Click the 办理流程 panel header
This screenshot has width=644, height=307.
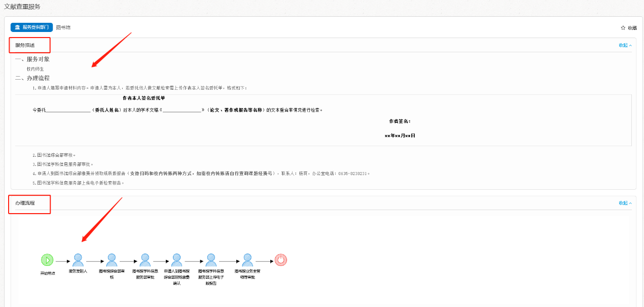tap(25, 203)
